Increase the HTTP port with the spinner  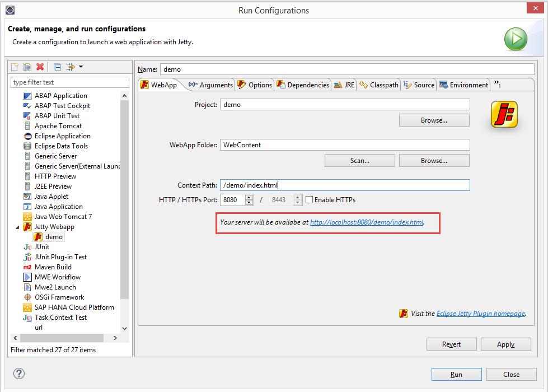[249, 197]
